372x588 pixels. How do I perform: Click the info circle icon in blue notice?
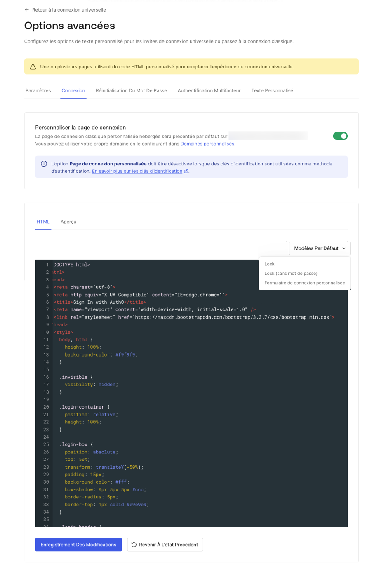[44, 164]
